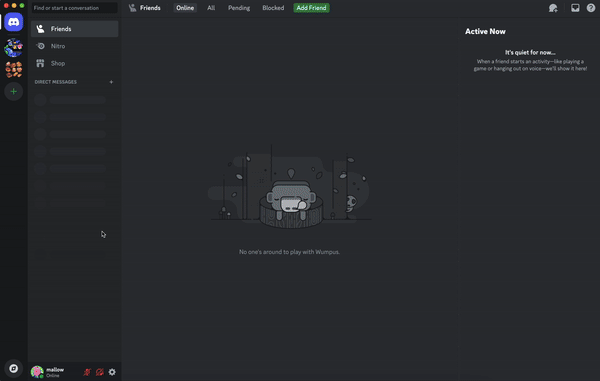Create DM using plus beside Direct Messages
600x381 pixels.
111,82
